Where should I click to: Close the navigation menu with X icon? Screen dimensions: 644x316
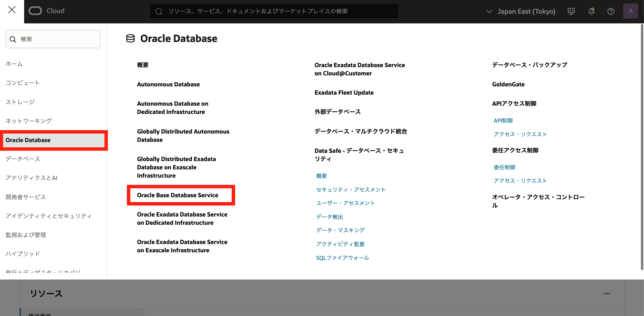pyautogui.click(x=12, y=10)
